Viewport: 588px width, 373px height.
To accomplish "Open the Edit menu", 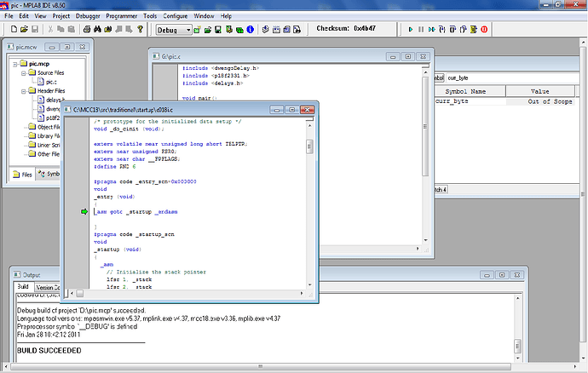I will point(24,16).
